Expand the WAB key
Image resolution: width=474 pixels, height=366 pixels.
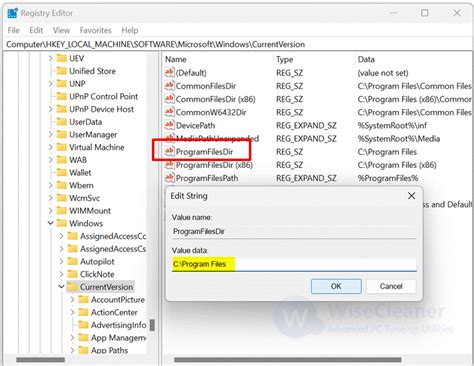coord(50,160)
